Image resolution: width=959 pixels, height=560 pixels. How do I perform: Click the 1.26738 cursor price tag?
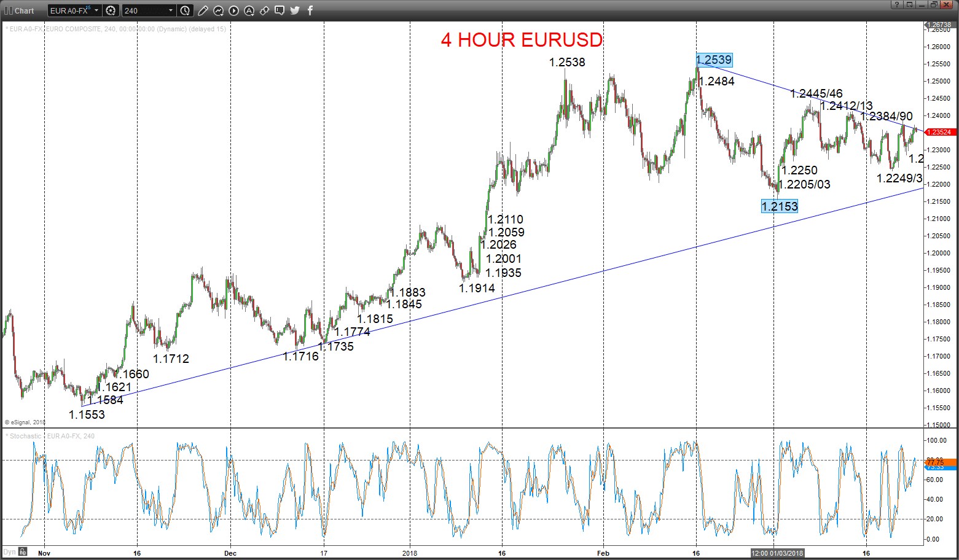tap(939, 25)
